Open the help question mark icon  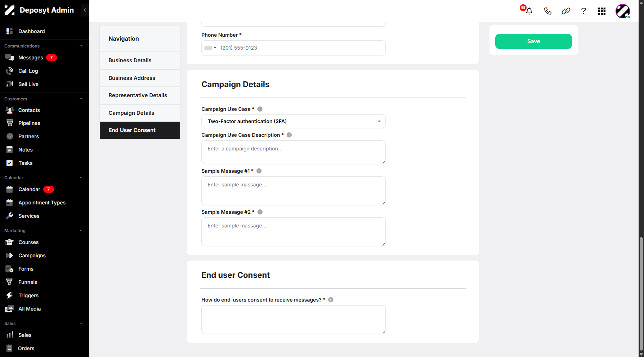[583, 11]
